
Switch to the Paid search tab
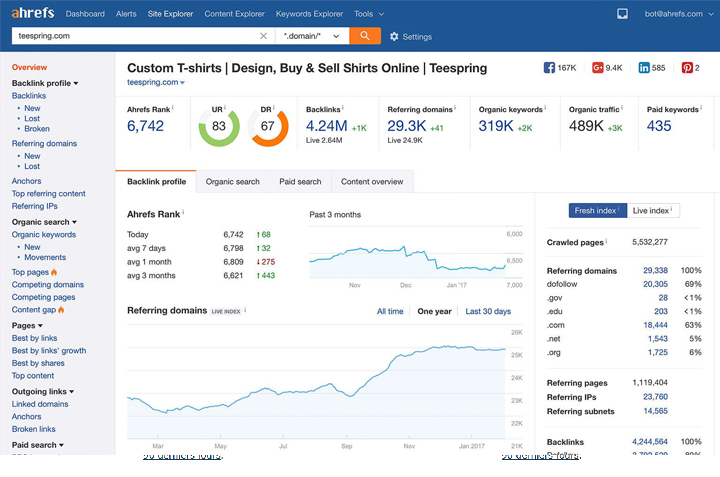click(x=300, y=181)
